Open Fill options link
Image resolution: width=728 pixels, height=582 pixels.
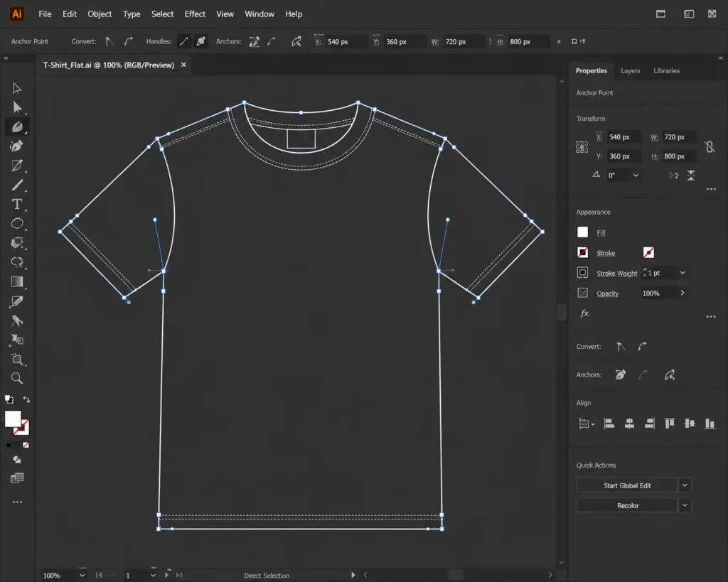(601, 232)
